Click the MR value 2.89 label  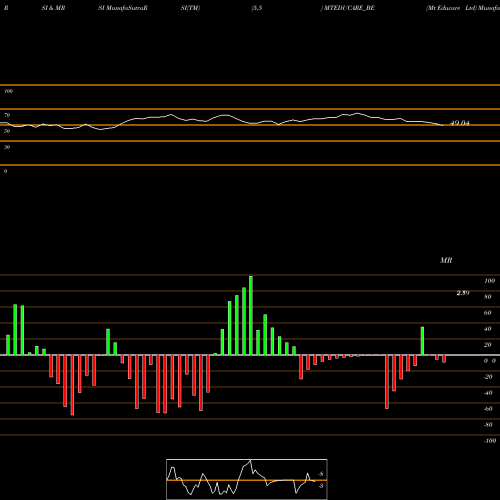coord(463,293)
